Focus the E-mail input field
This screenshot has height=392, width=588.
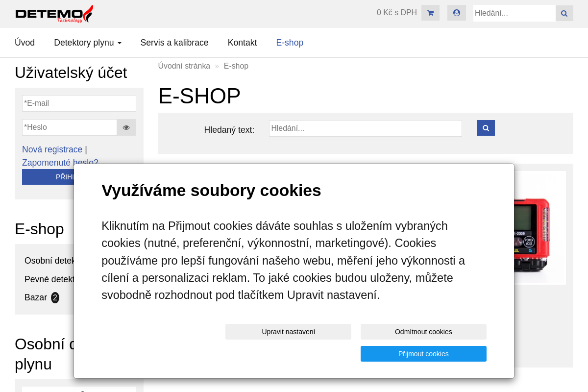click(79, 103)
